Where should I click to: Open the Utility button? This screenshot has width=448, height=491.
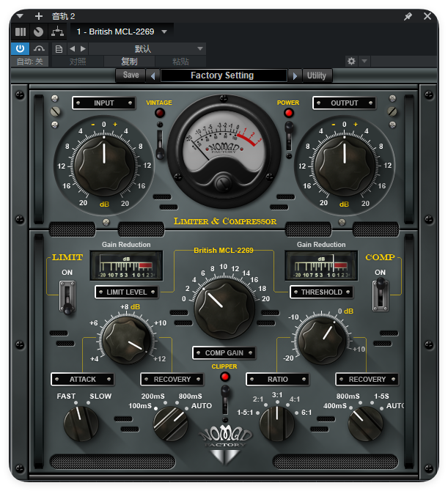tap(317, 75)
